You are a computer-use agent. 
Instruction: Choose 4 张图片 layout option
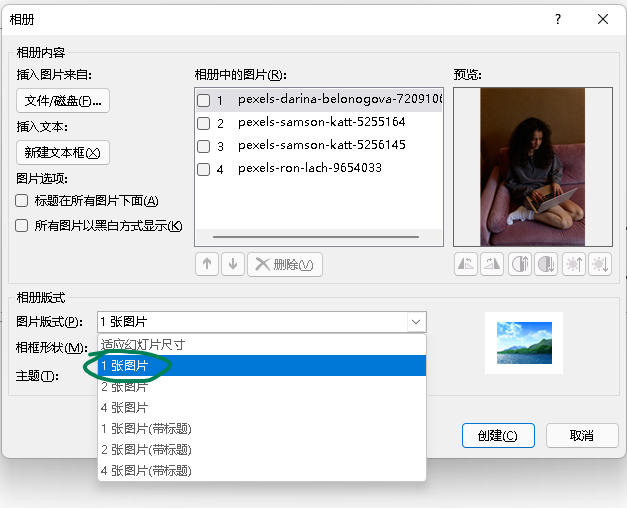pos(262,408)
